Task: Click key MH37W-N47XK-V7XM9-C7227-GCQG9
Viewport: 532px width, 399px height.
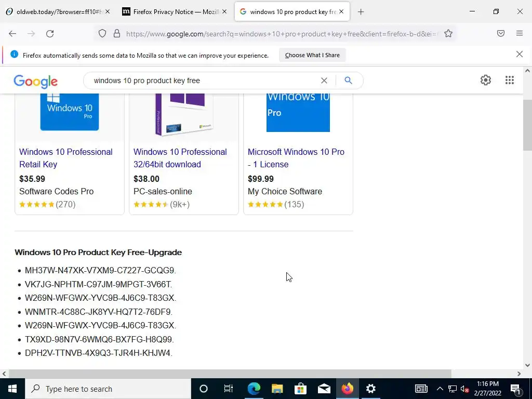Action: click(100, 270)
